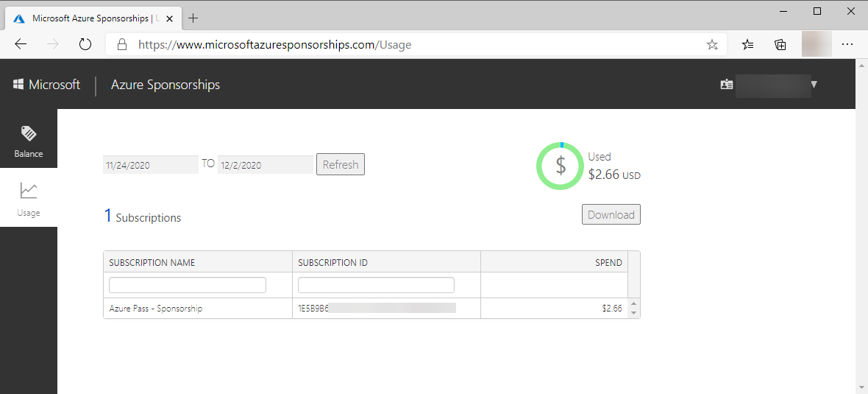Screen dimensions: 868x394
Task: Focus the Subscription ID filter box
Action: pos(376,285)
